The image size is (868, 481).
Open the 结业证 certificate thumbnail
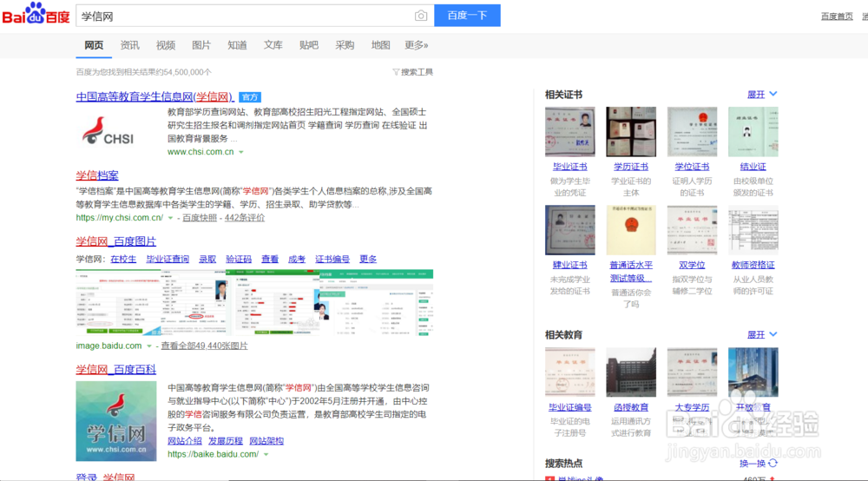[753, 132]
